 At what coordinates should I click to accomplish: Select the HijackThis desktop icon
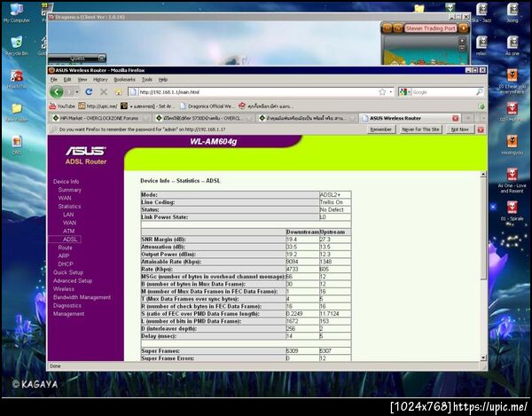point(16,80)
